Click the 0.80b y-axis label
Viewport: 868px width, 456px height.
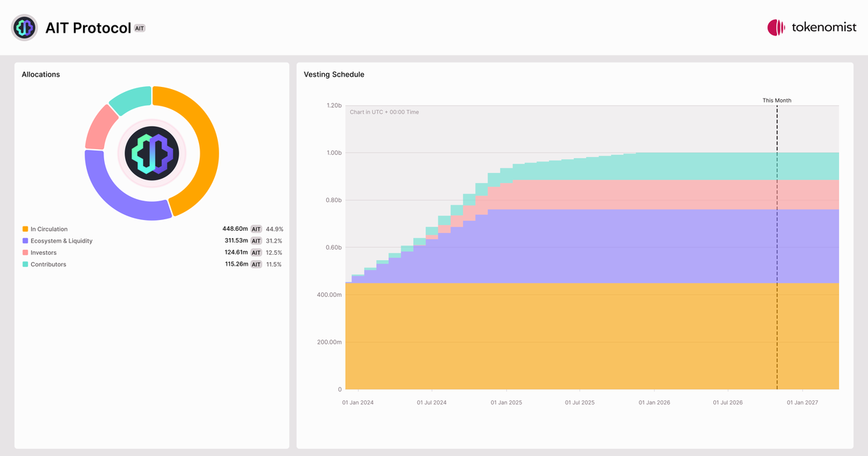click(333, 200)
